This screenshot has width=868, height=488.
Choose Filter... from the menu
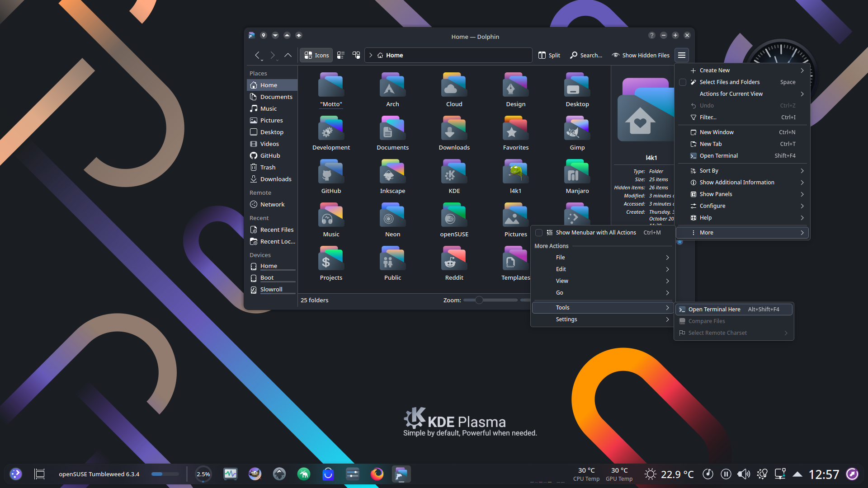(742, 117)
